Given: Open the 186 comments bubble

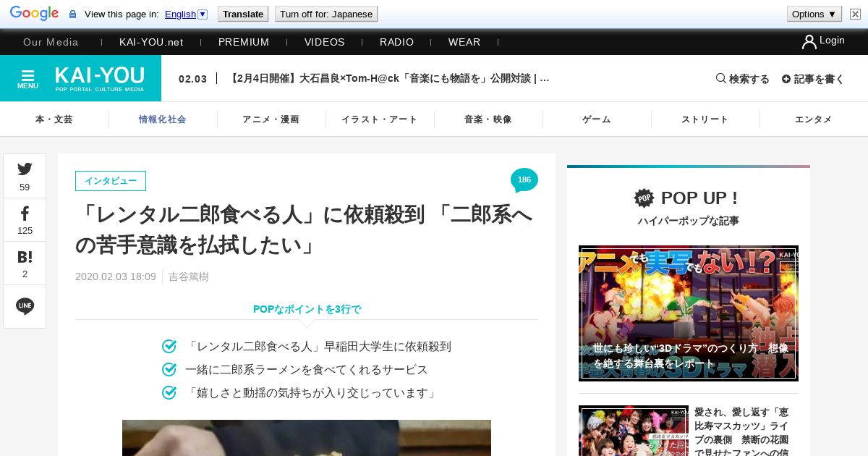Looking at the screenshot, I should click(524, 180).
